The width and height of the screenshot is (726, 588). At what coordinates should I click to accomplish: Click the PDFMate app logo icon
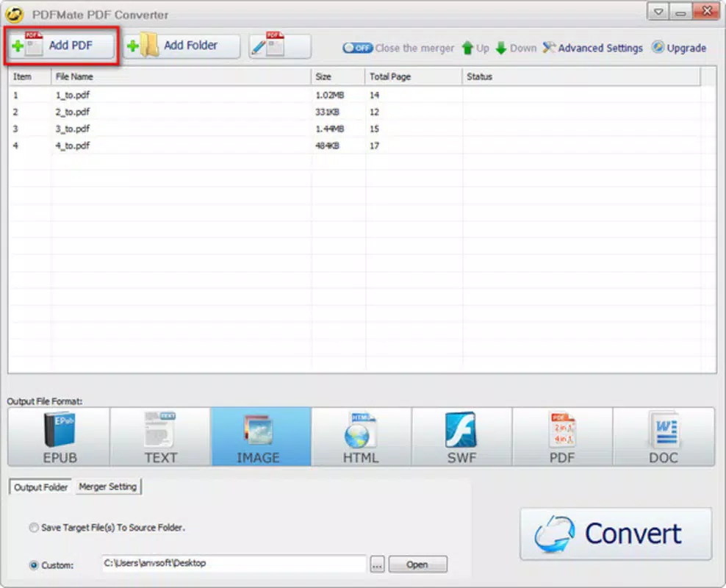pyautogui.click(x=15, y=15)
